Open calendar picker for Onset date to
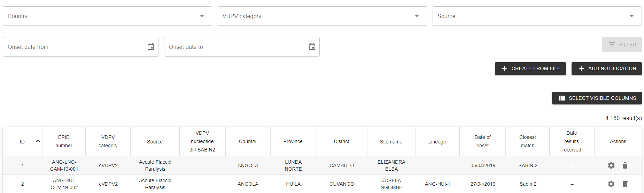Viewport: 644px width, 193px height. coord(312,47)
